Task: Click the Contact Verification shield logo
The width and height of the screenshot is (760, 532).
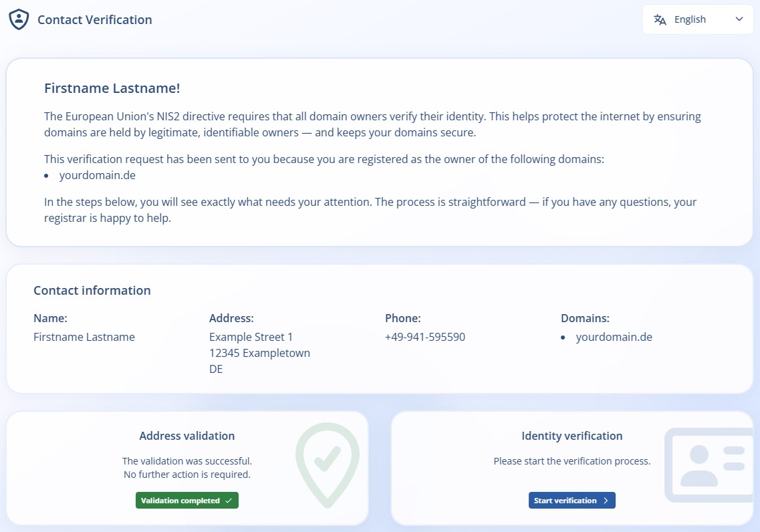Action: click(19, 19)
